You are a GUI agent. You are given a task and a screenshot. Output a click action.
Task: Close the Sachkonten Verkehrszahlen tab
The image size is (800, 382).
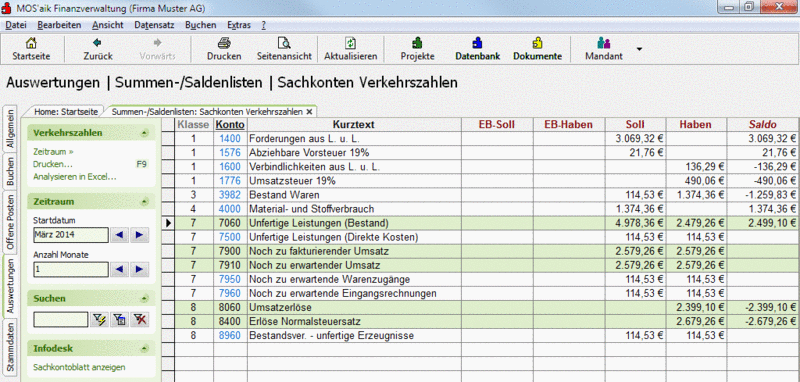[309, 112]
